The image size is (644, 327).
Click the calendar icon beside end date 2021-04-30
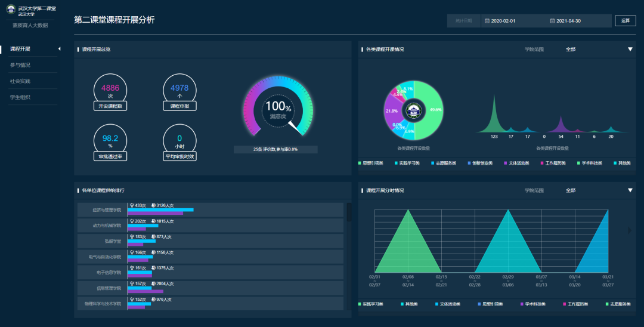coord(553,21)
